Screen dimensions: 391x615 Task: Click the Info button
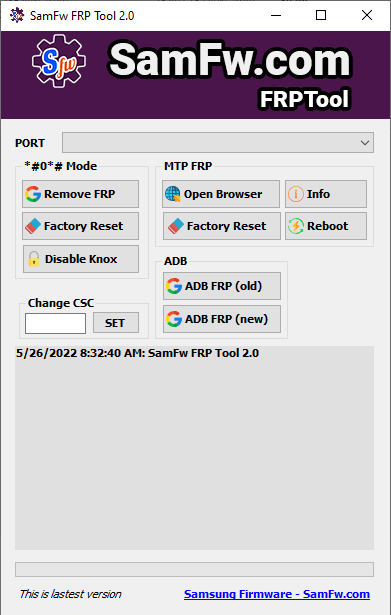(326, 194)
